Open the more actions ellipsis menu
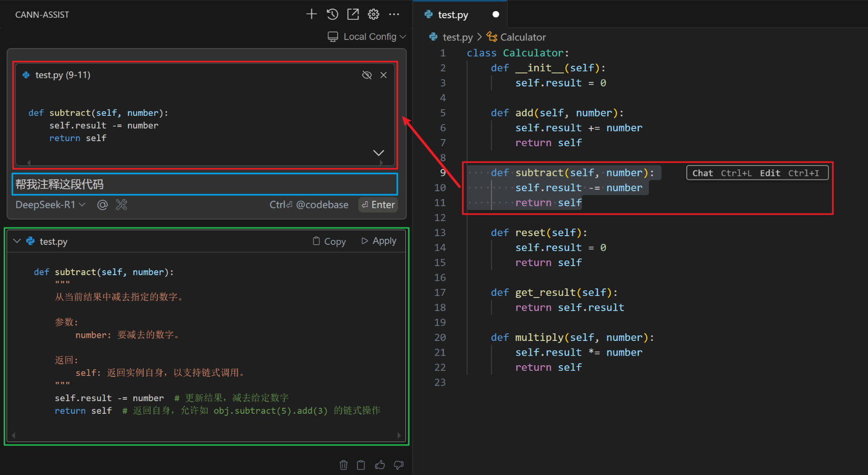The height and width of the screenshot is (475, 868). (394, 14)
